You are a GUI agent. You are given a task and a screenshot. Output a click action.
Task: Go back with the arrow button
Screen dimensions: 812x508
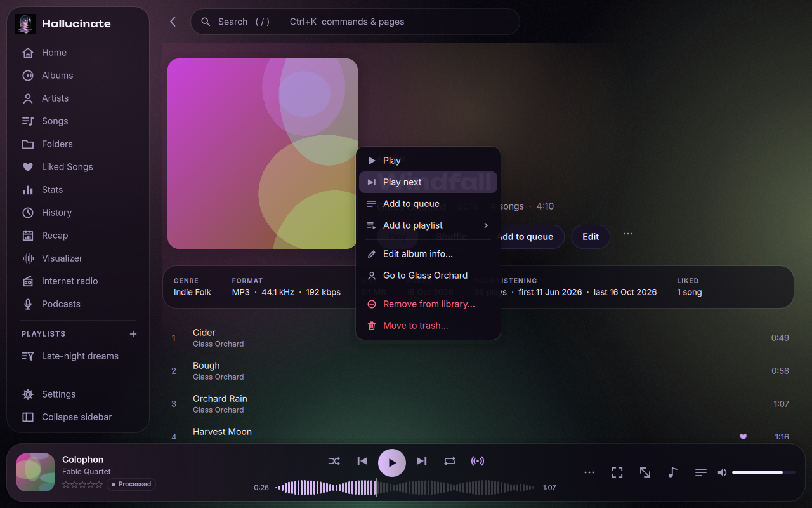tap(173, 22)
